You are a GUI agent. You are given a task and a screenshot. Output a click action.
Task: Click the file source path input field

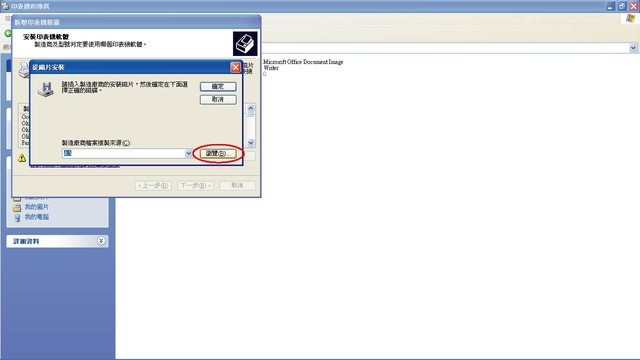(x=123, y=153)
